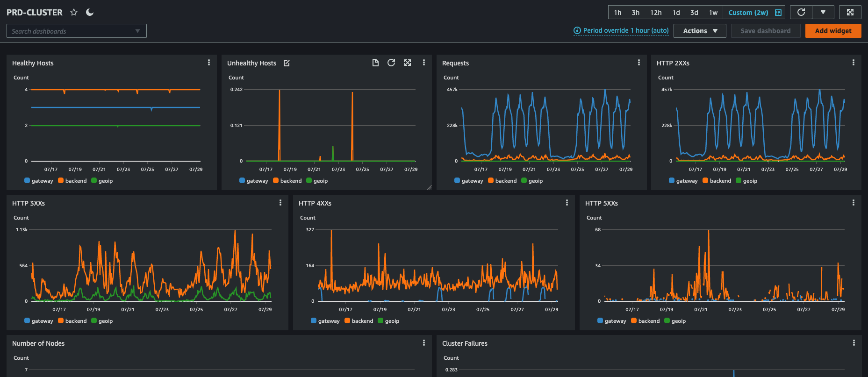Toggle backend series in HTTP 2XXs legend
868x377 pixels.
click(717, 181)
